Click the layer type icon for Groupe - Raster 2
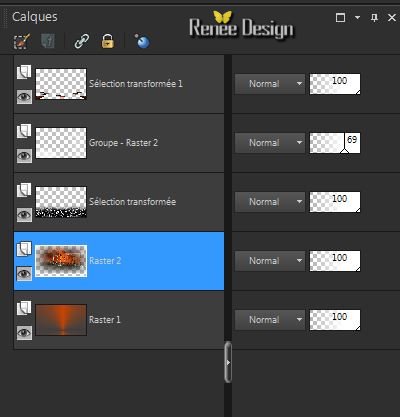Screen dimensions: 400x417 (24, 131)
